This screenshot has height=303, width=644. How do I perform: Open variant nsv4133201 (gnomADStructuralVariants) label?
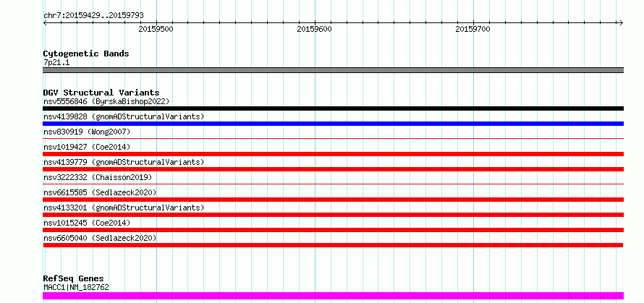(124, 208)
